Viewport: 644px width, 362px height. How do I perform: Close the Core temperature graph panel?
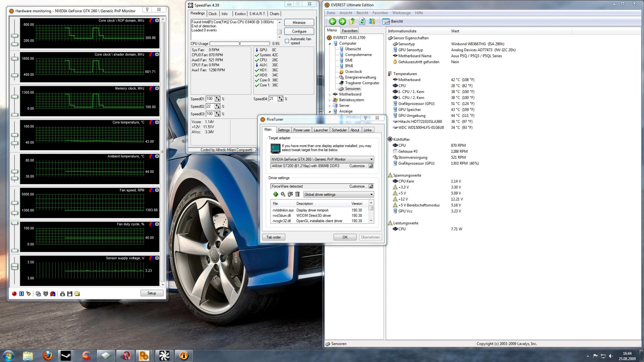pyautogui.click(x=157, y=122)
